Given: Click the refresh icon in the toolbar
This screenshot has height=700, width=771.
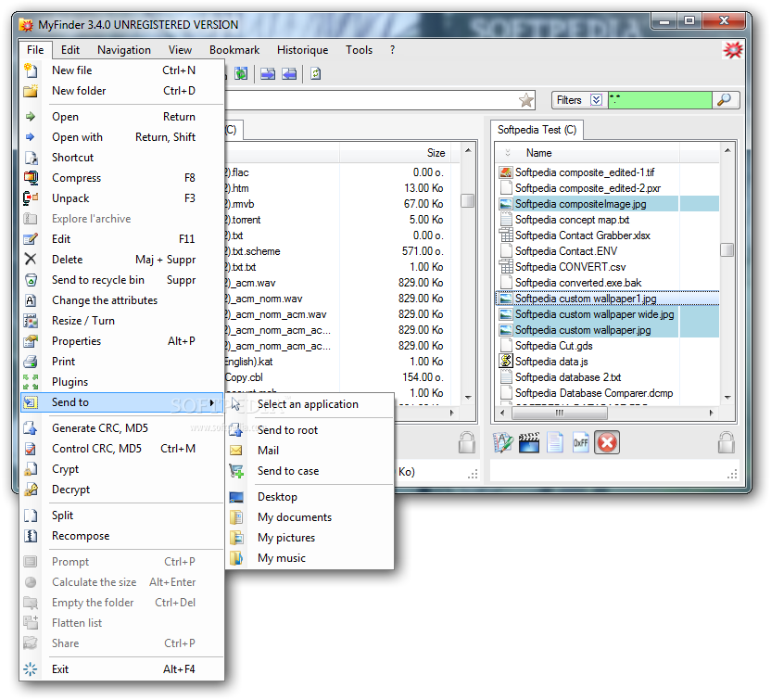Looking at the screenshot, I should (315, 74).
